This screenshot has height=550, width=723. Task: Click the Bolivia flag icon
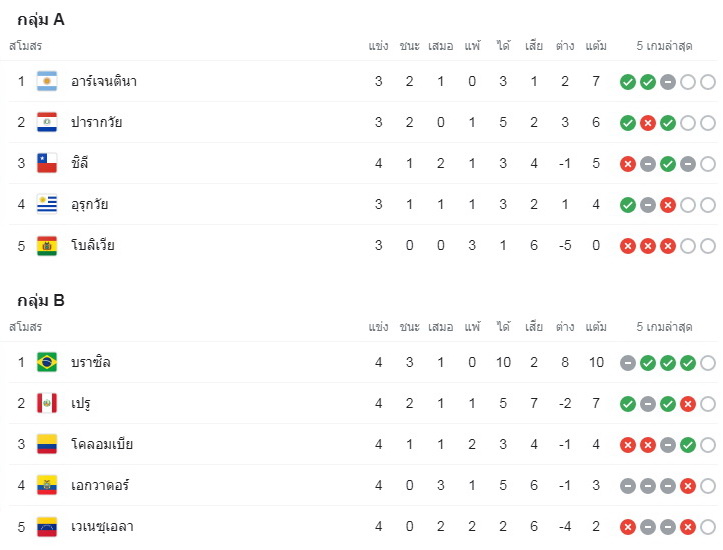47,246
